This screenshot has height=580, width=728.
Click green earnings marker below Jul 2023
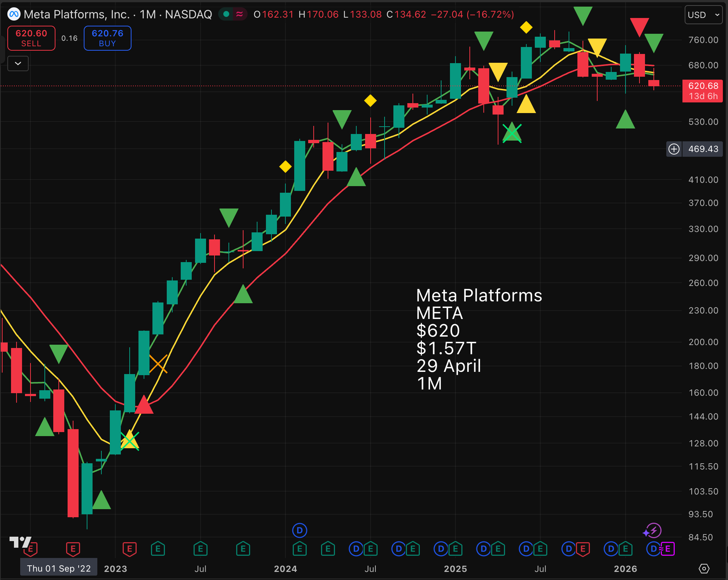201,549
